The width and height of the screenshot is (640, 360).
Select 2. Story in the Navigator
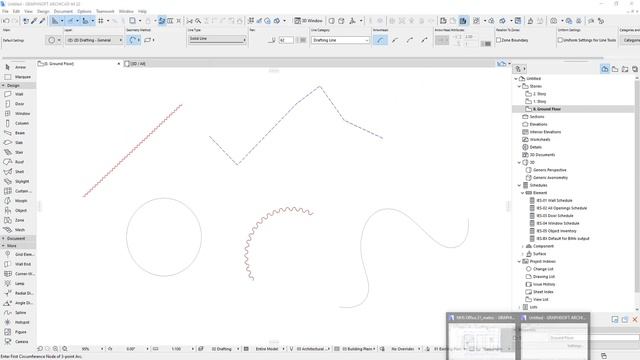click(x=539, y=94)
